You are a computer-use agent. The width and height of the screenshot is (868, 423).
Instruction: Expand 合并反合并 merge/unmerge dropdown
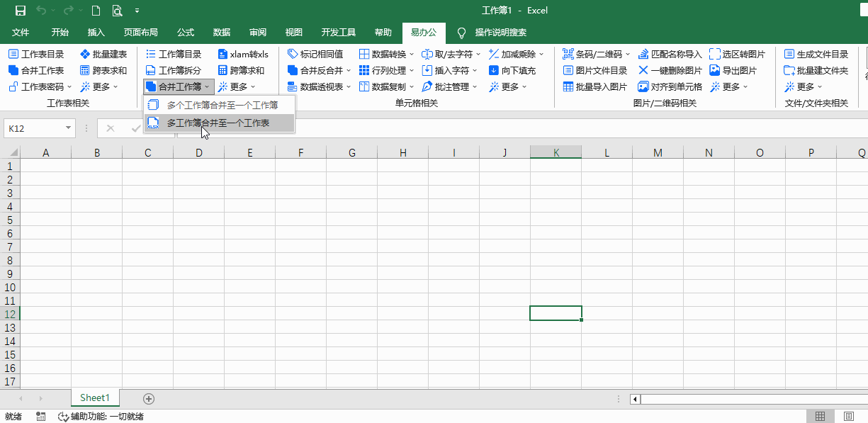320,70
